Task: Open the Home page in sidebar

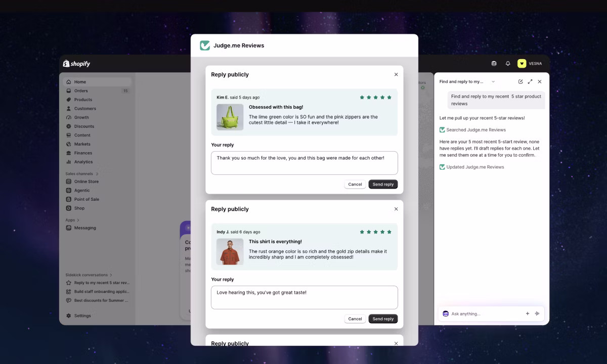Action: pyautogui.click(x=97, y=82)
